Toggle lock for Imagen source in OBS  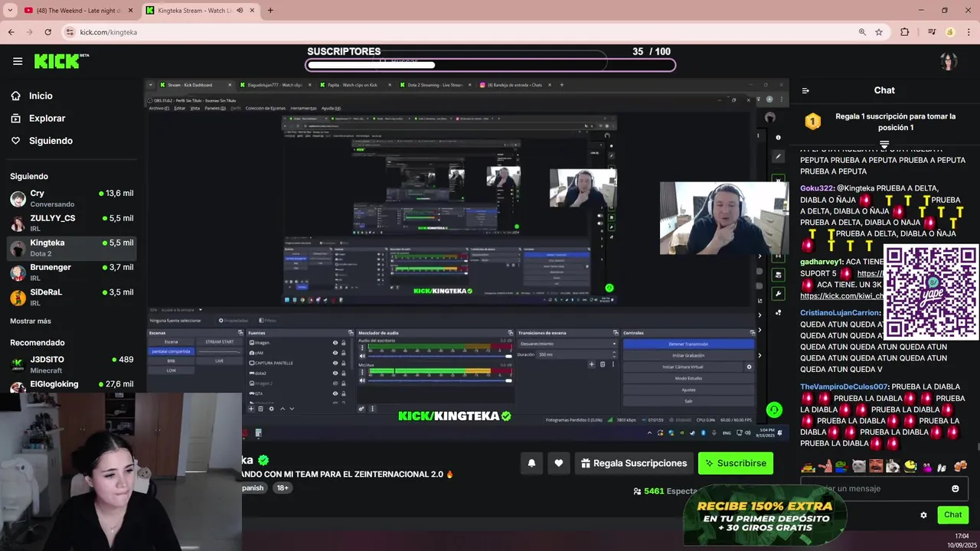pos(343,343)
